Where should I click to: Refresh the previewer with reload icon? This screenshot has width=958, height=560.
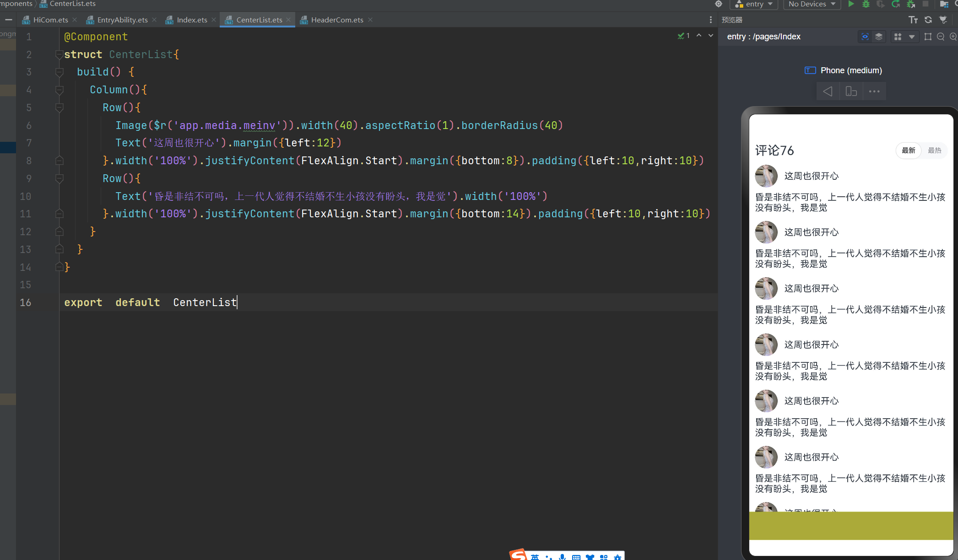pos(928,20)
